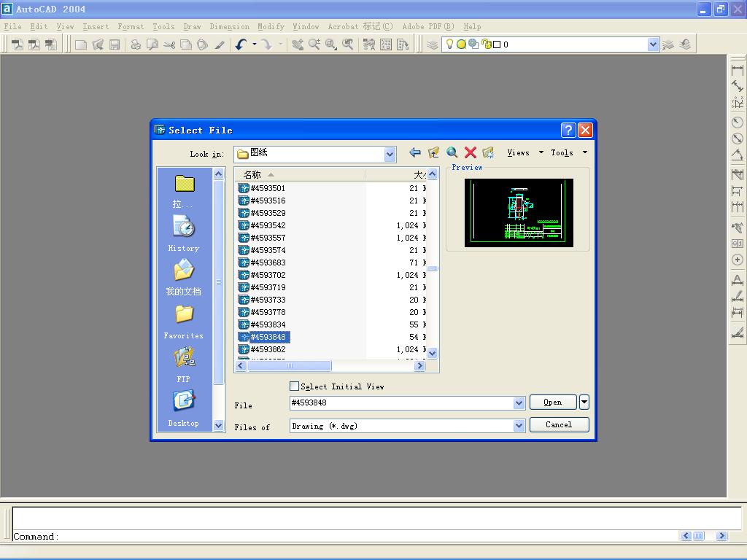Screen dimensions: 747x560
Task: Click the New drawing icon in toolbar
Action: coord(81,44)
